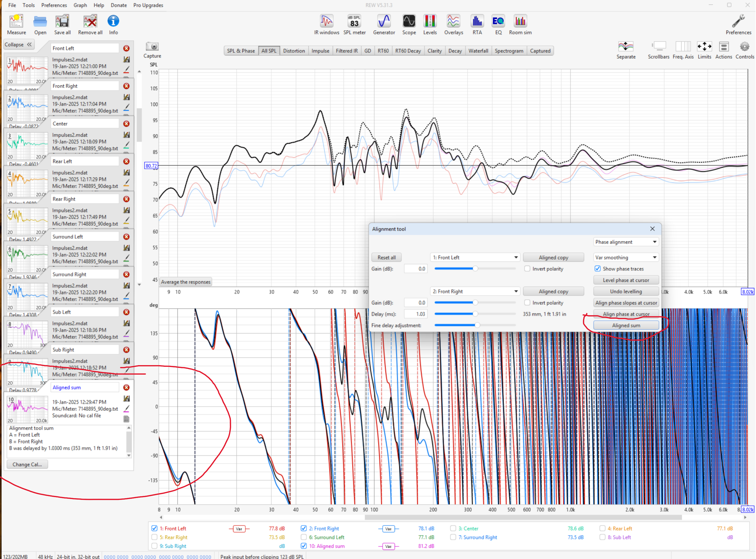Open the RTA tool
Screen dimensions: 756x559
pyautogui.click(x=478, y=24)
